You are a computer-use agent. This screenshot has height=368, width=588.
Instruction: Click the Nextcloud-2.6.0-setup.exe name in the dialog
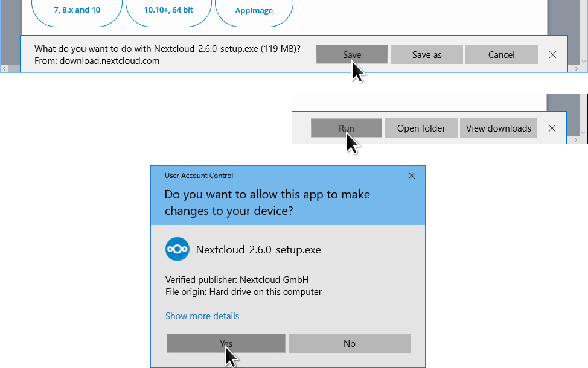pyautogui.click(x=258, y=250)
